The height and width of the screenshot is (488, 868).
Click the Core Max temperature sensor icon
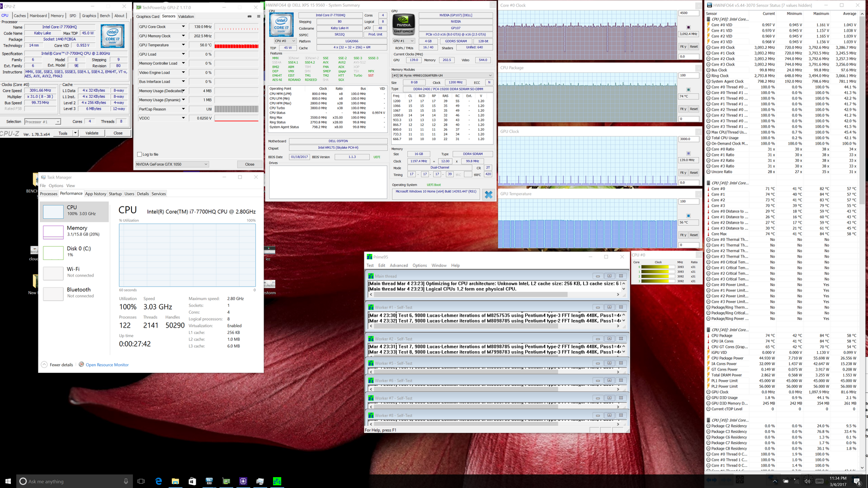[x=708, y=234]
